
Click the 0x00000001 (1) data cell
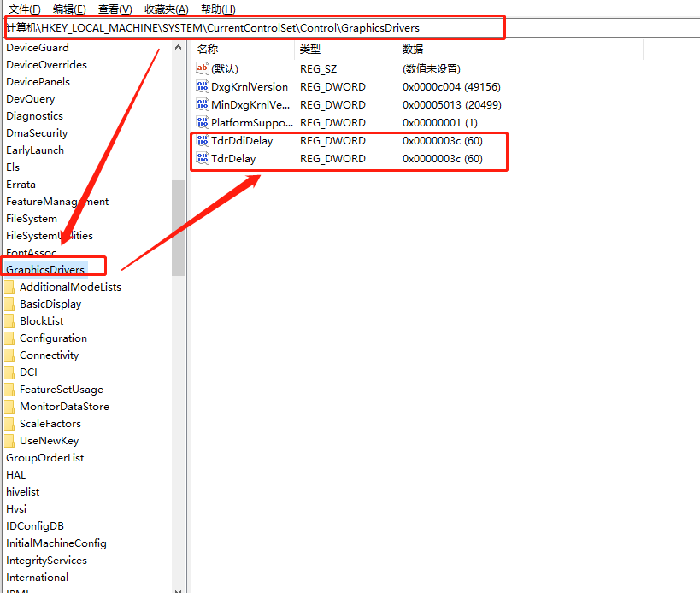(439, 123)
